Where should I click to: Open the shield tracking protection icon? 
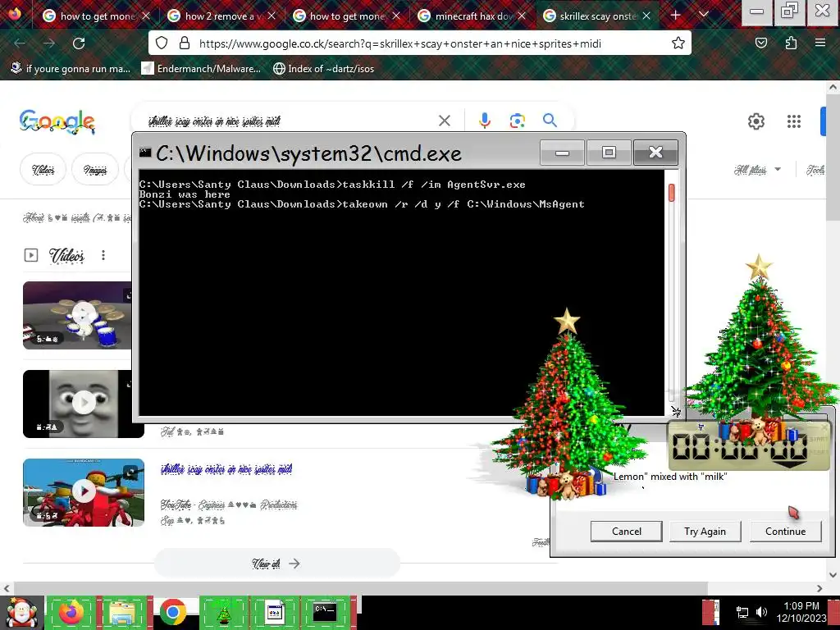coord(162,43)
